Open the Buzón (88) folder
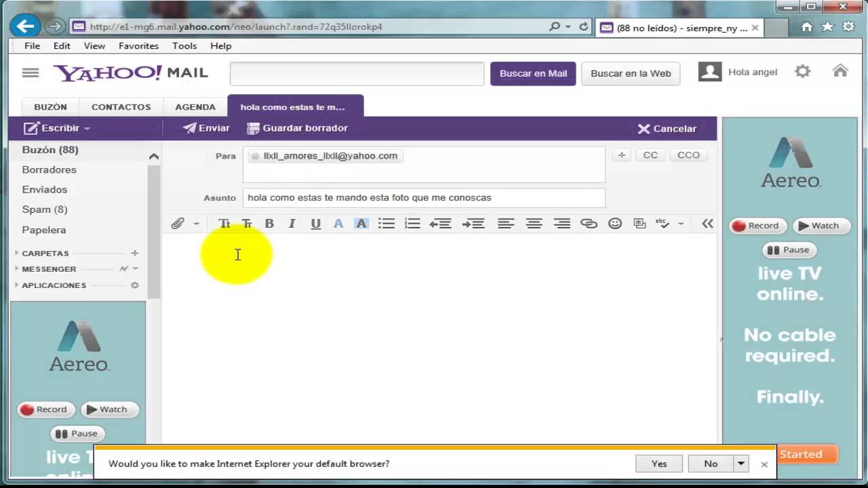The image size is (868, 488). click(50, 150)
